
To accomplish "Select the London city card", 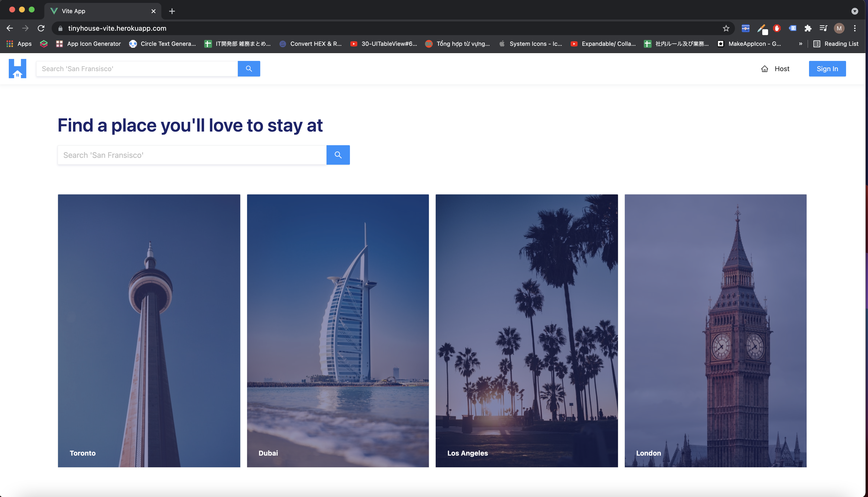I will (x=715, y=330).
